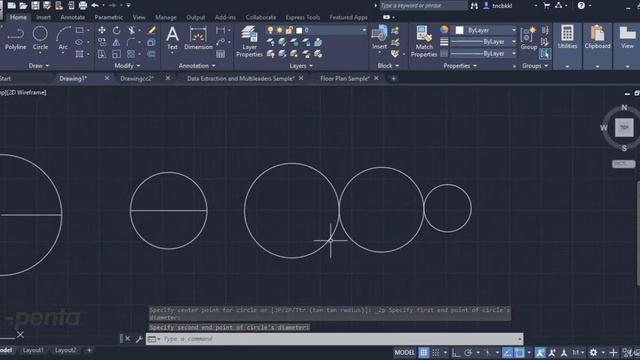Toggle polar tracking in status bar
Viewport: 640px width, 360px height.
[468, 352]
